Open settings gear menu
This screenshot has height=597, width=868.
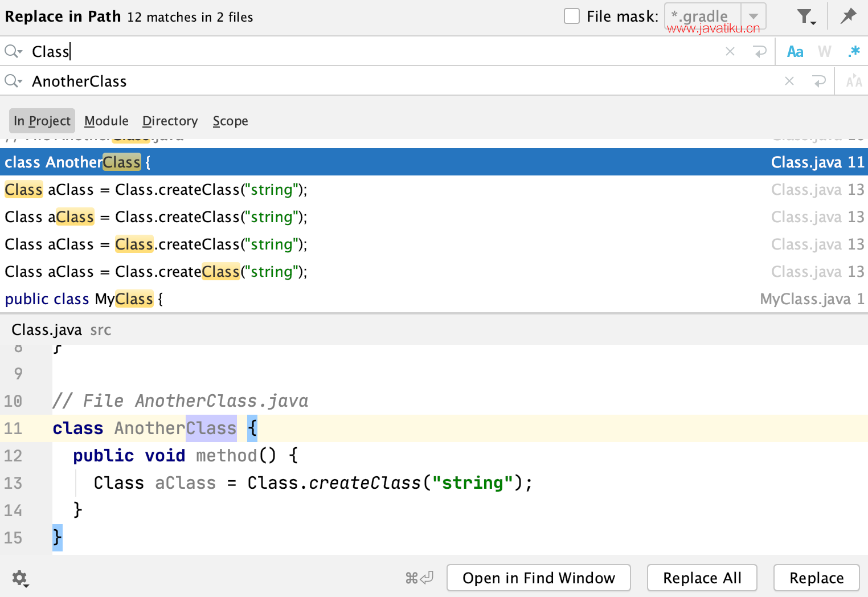pos(20,578)
